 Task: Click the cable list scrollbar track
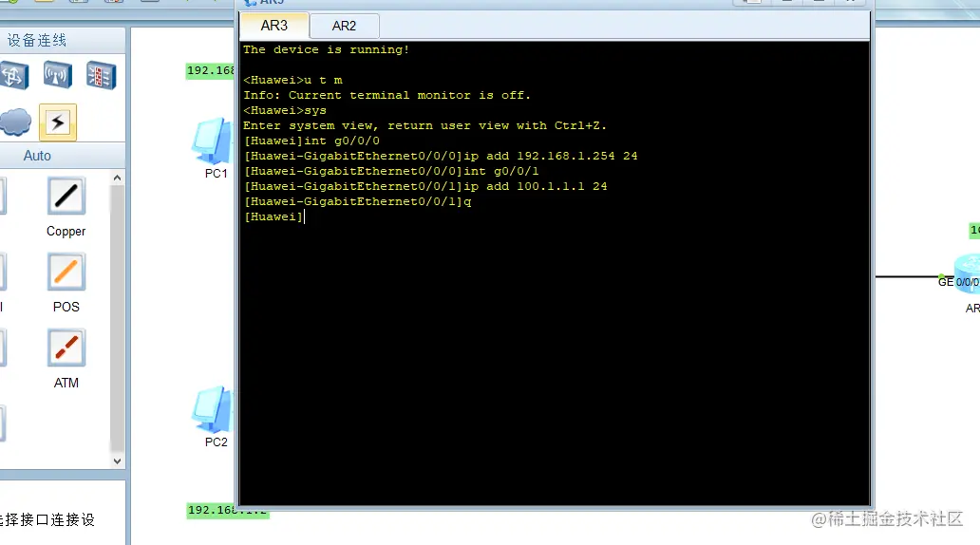coord(117,319)
